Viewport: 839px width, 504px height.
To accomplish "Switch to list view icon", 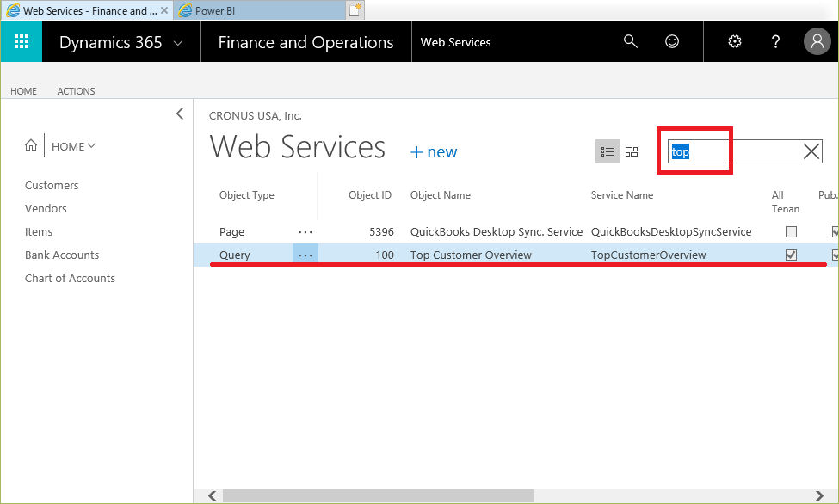I will click(x=608, y=152).
